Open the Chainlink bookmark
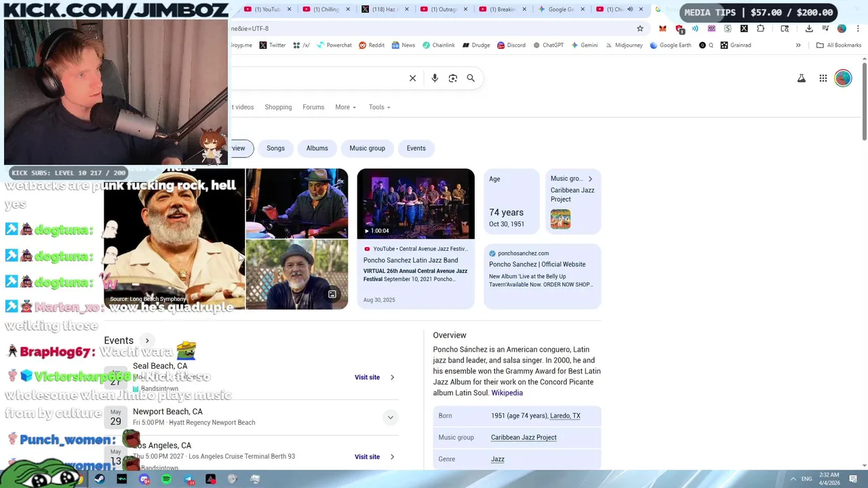The width and height of the screenshot is (868, 488). click(438, 45)
